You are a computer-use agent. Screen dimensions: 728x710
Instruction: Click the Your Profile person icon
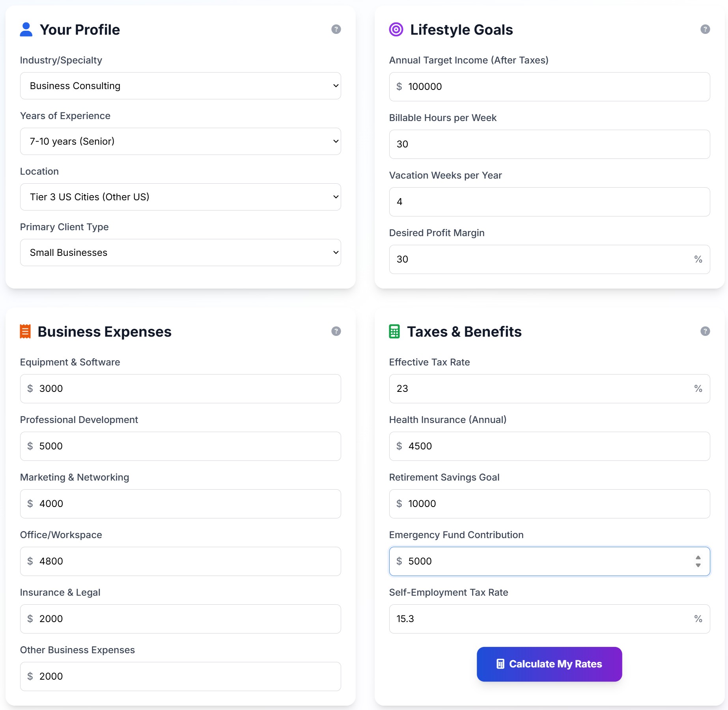(26, 29)
